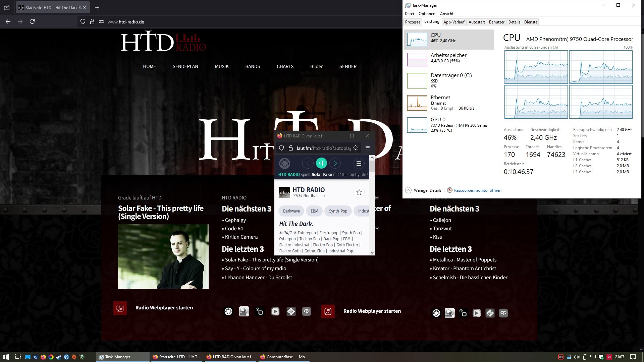Select the Darkwave genre tag
The height and width of the screenshot is (362, 644).
point(291,211)
